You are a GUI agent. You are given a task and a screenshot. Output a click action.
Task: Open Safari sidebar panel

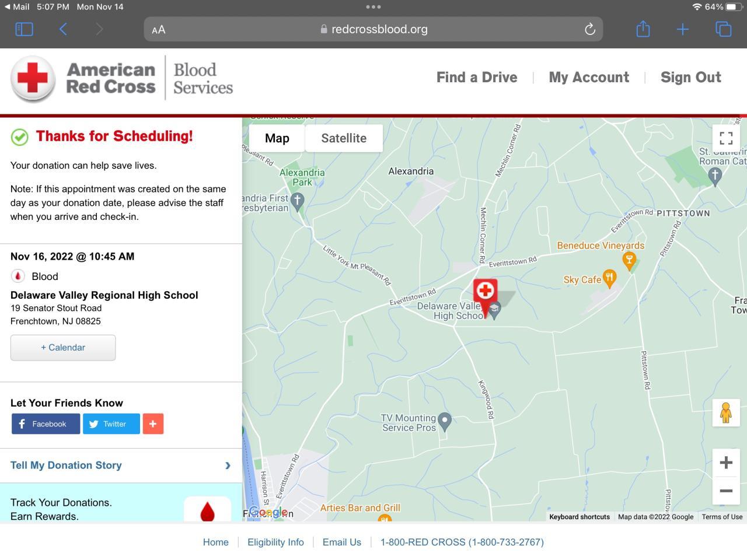(x=24, y=29)
